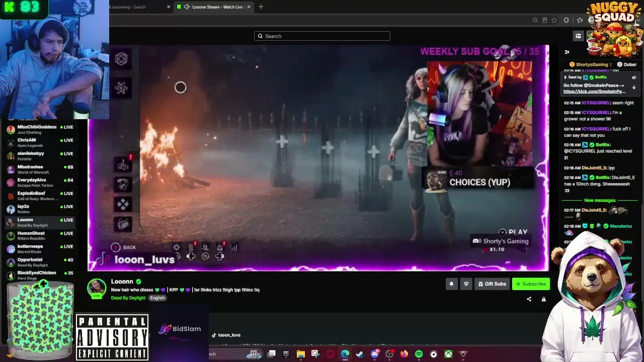Screen dimensions: 644x362
Task: Click the notification bell for Looonn
Action: (x=451, y=284)
